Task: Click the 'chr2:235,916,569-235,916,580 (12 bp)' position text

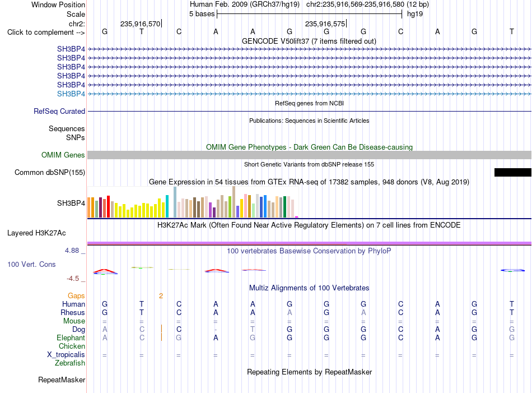Action: tap(367, 4)
